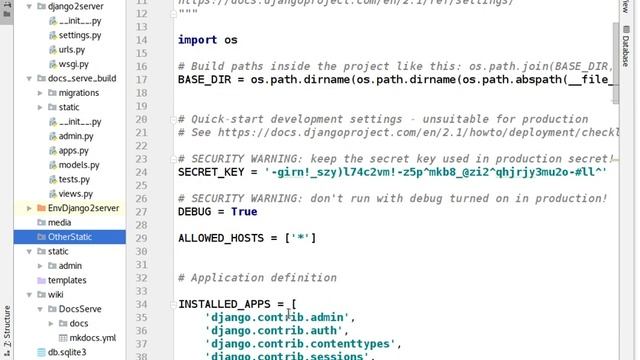Open views.py file
Image resolution: width=640 pixels, height=360 pixels.
point(76,194)
